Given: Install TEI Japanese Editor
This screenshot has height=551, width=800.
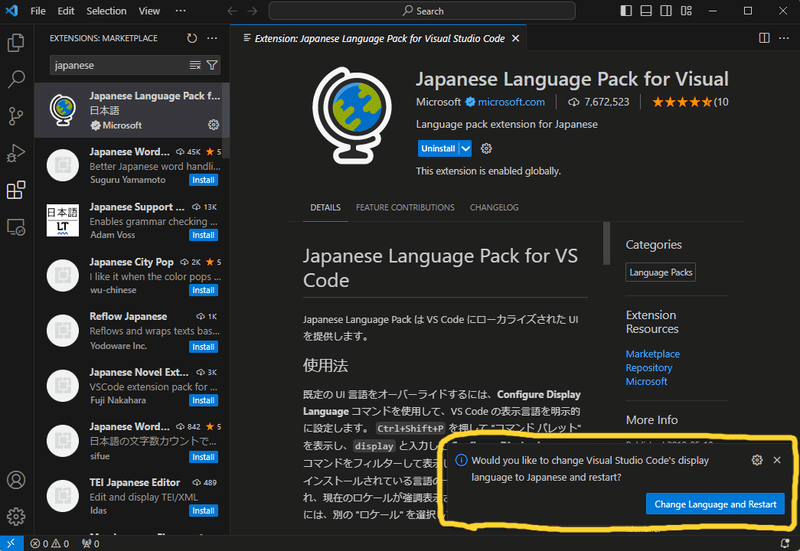Looking at the screenshot, I should pos(204,511).
